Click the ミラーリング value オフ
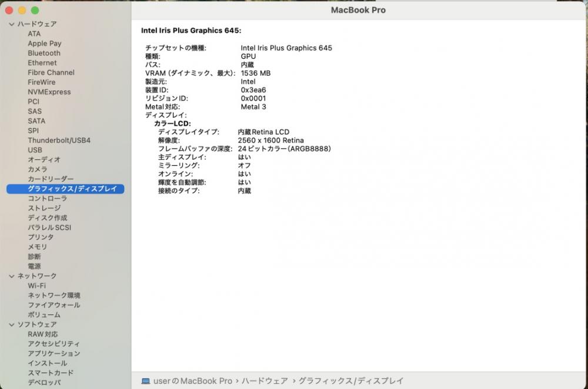588x389 pixels. (244, 166)
